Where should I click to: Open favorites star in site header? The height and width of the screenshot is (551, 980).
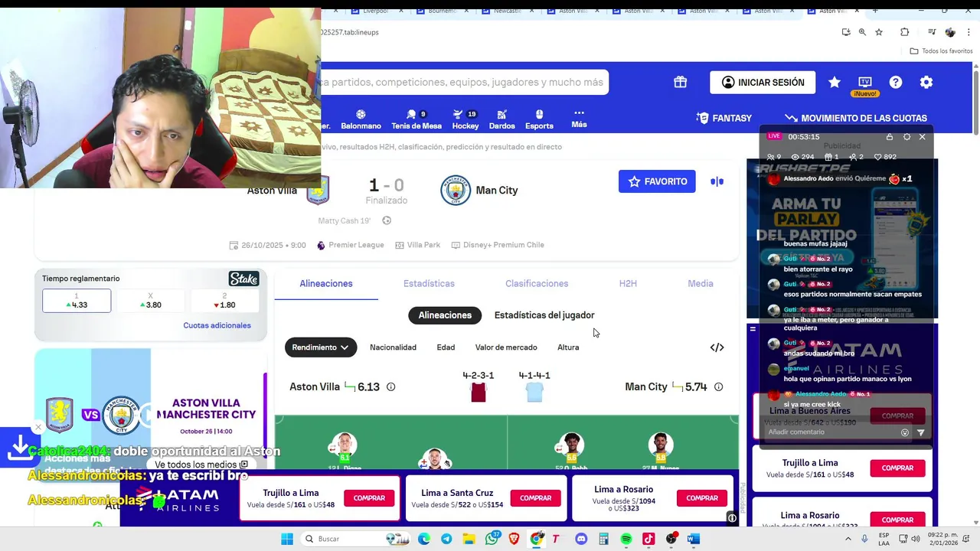coord(835,82)
